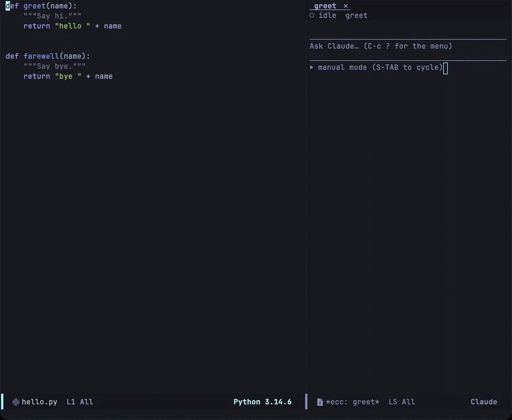Screen dimensions: 512x420
Task: Click the Python 3.14.6 mode indicator
Action: [262, 402]
